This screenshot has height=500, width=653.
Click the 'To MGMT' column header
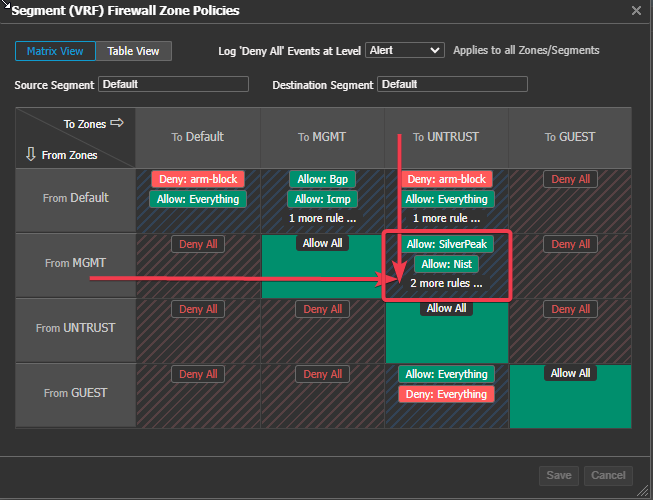322,137
